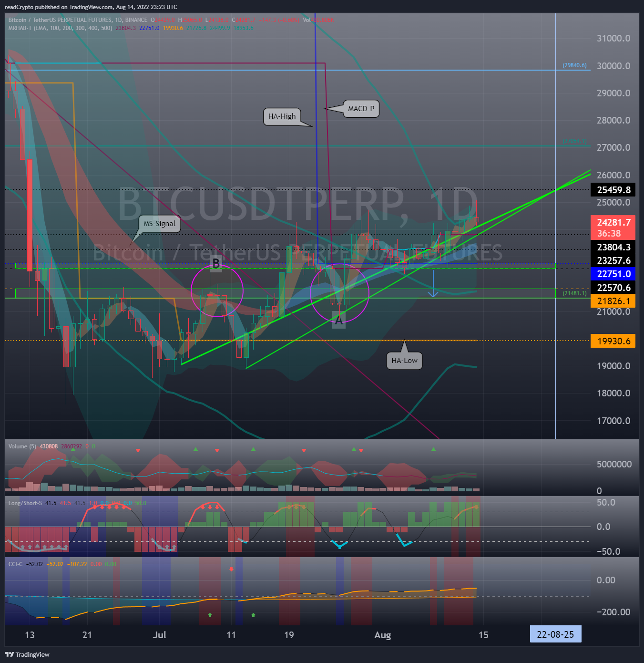
Task: Click the blue 22751.0 price label
Action: pos(613,274)
